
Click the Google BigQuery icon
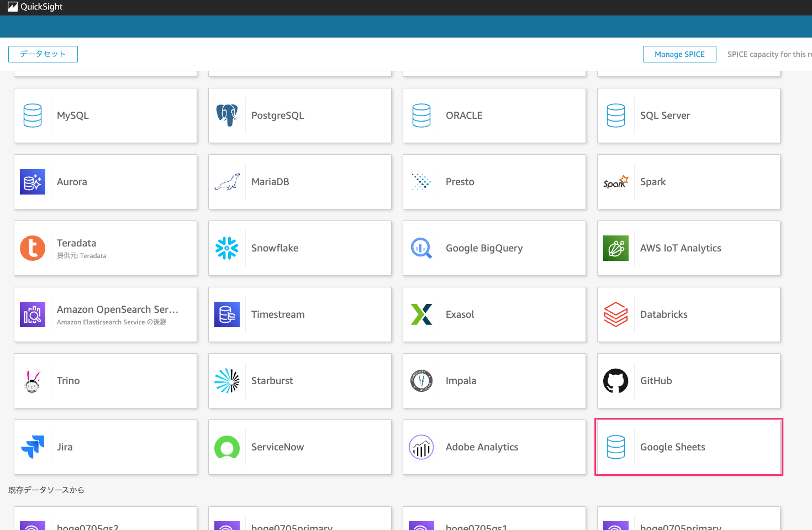pos(421,248)
